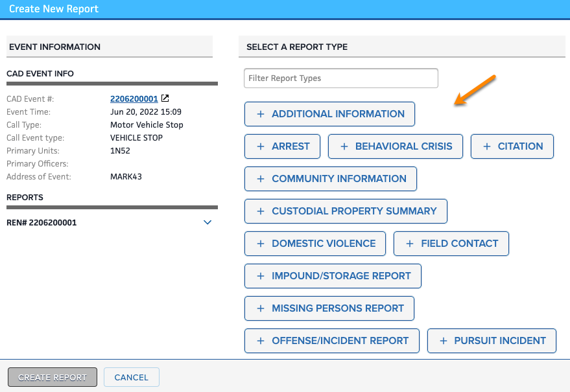This screenshot has height=392, width=570.
Task: Click the plus icon on the Arrest button
Action: coord(261,146)
